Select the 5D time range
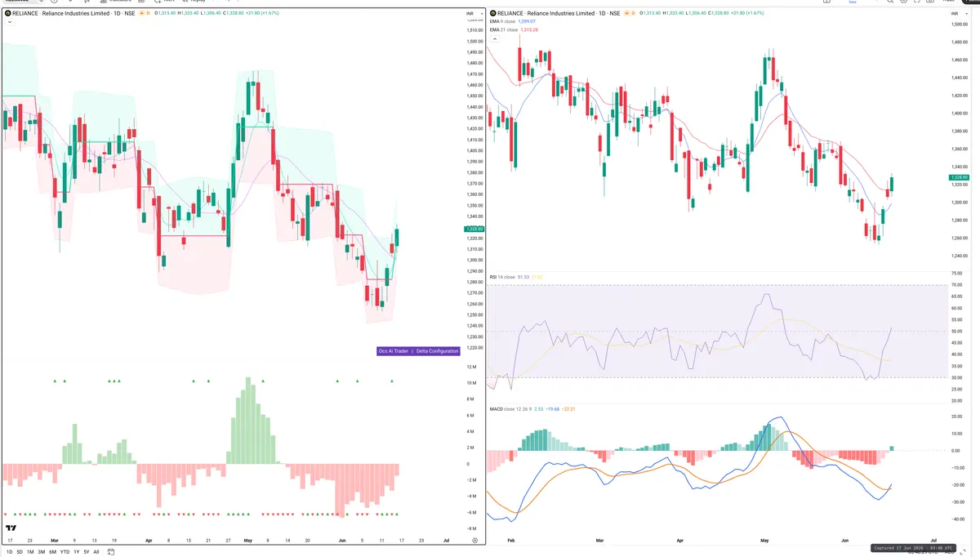 [x=20, y=552]
